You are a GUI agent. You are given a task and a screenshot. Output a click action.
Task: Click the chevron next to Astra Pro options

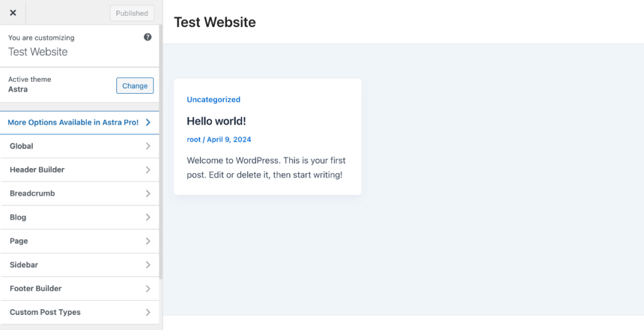pos(148,122)
